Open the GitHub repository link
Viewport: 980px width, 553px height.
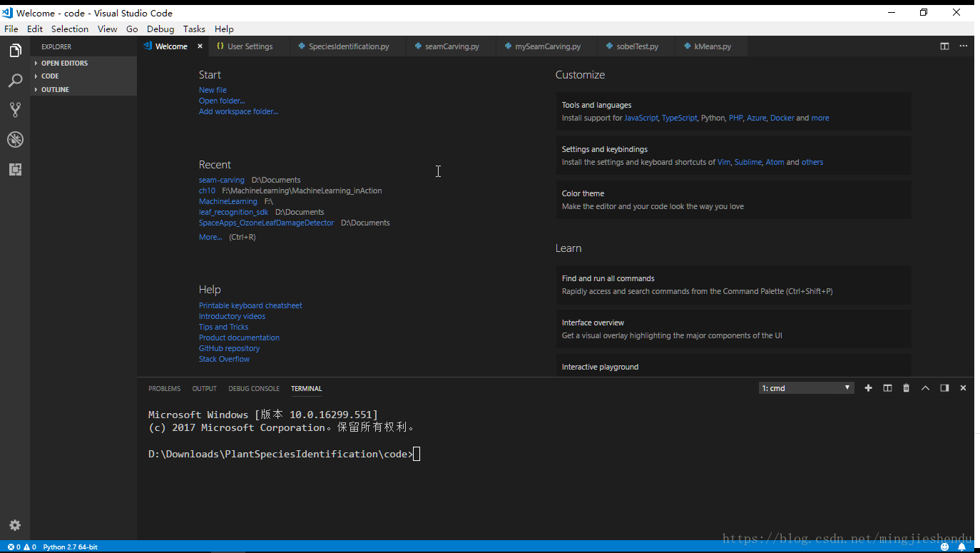[x=229, y=348]
